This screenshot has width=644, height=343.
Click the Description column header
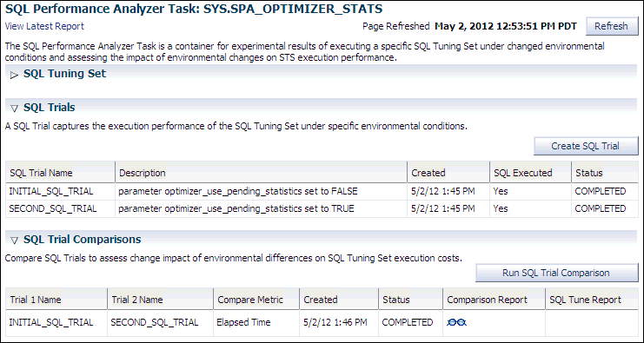coord(143,173)
